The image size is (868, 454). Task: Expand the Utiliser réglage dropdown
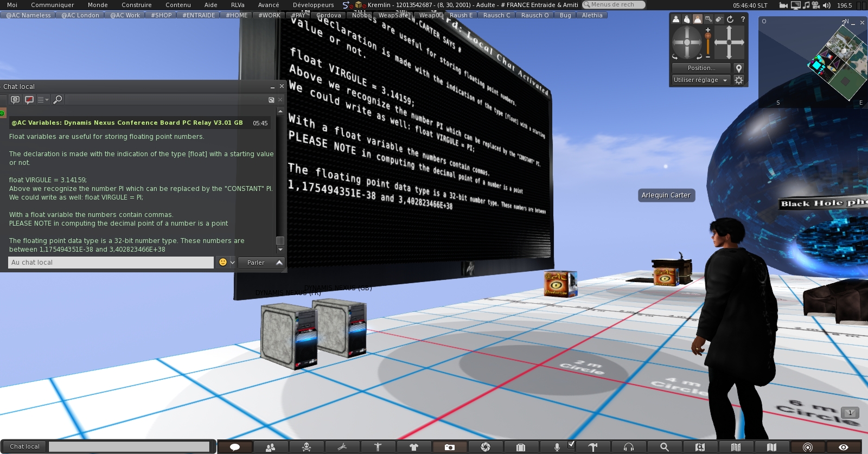[x=700, y=80]
